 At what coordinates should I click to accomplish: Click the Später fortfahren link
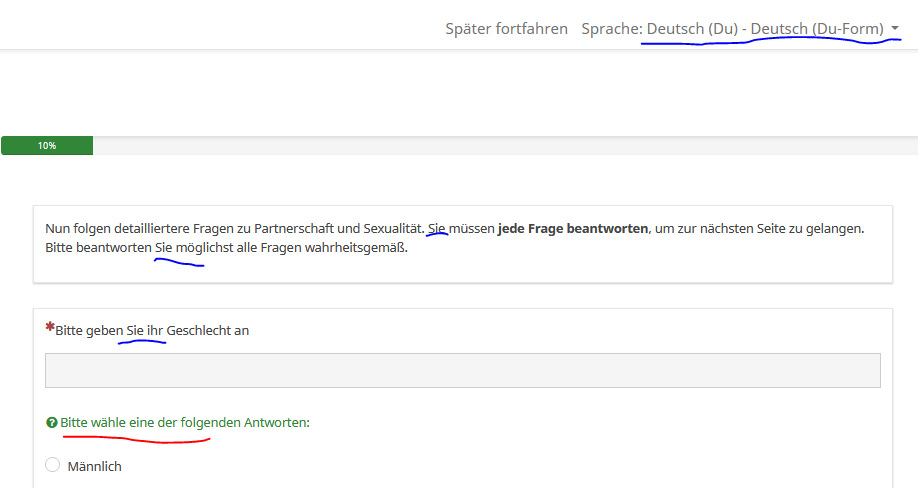506,29
